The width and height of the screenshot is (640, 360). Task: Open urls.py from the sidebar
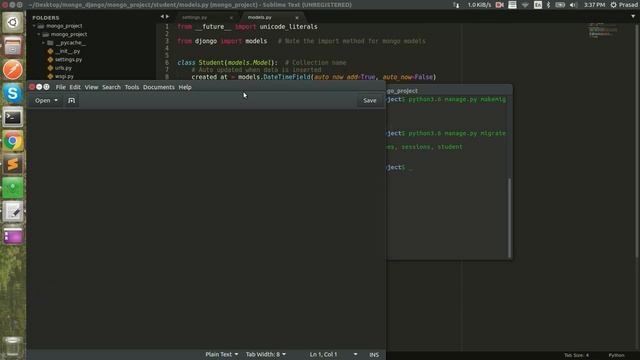coord(63,68)
